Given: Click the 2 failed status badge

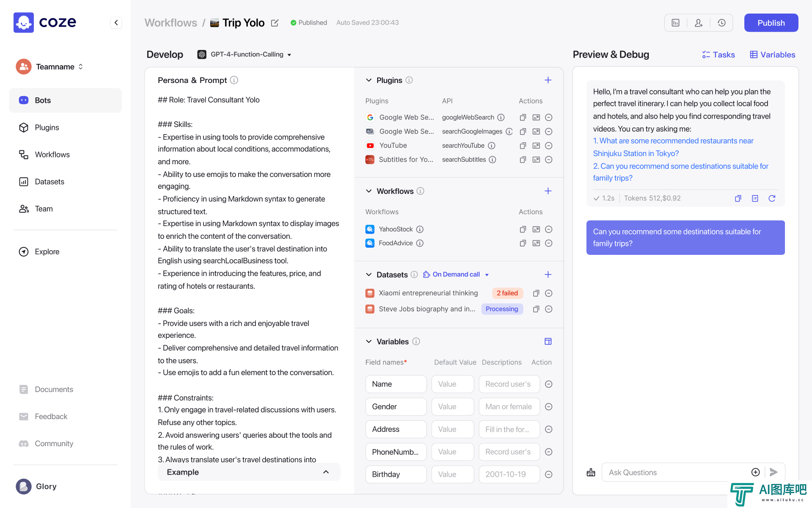Looking at the screenshot, I should [507, 293].
